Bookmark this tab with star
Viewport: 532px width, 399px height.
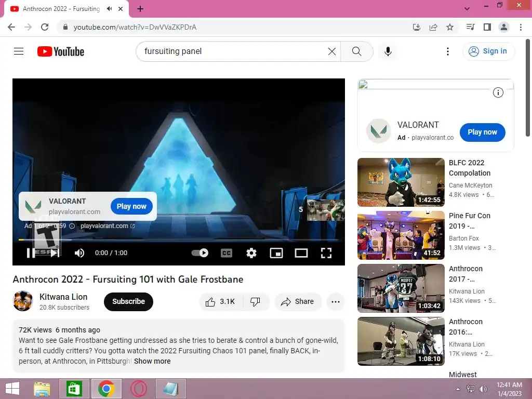(450, 27)
